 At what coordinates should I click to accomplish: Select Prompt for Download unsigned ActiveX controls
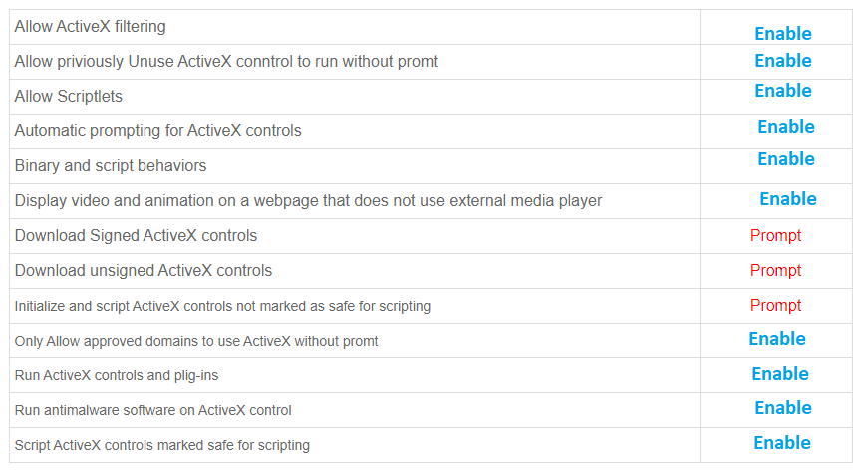pyautogui.click(x=775, y=271)
